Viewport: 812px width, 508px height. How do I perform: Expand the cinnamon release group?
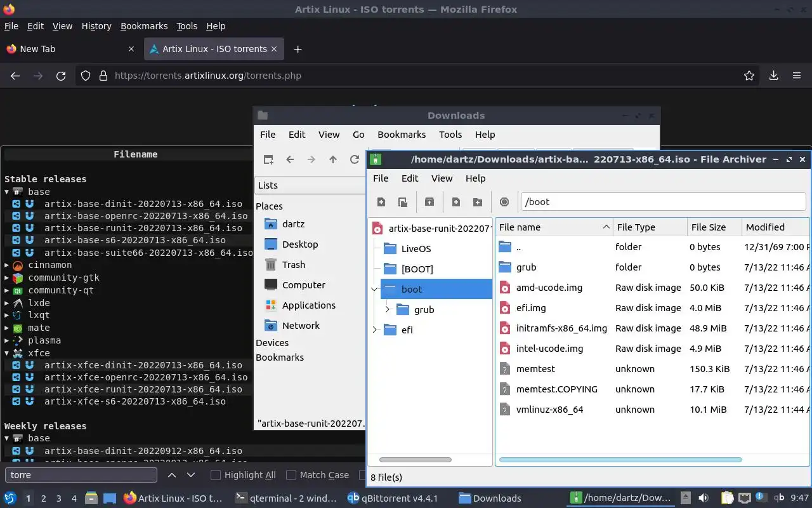(x=7, y=265)
